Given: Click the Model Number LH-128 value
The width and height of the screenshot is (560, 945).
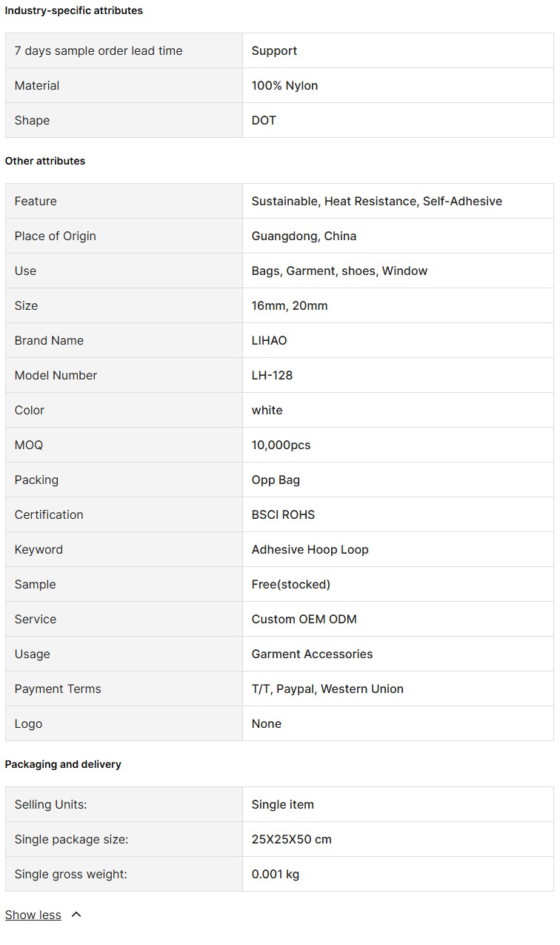Looking at the screenshot, I should 272,375.
